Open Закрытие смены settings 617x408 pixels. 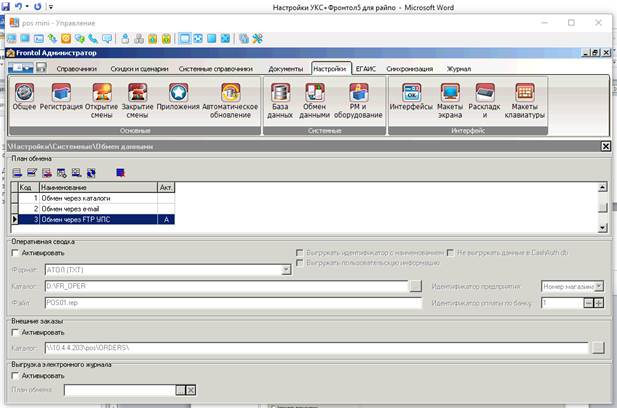click(137, 101)
